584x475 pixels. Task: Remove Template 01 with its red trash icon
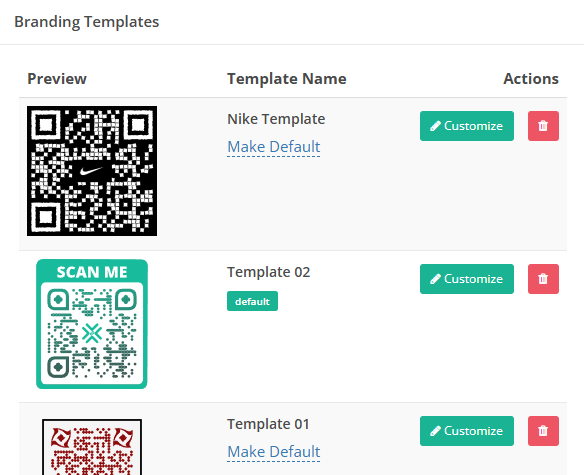pyautogui.click(x=543, y=431)
